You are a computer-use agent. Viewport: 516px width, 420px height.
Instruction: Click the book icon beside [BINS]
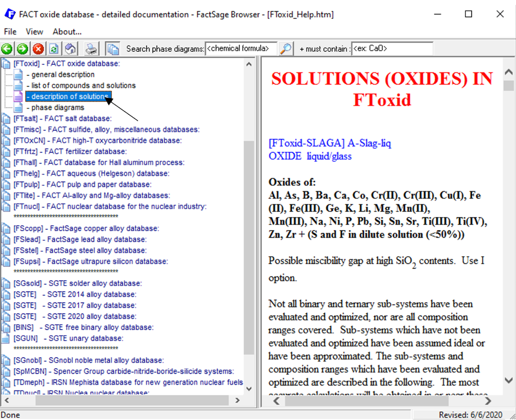(6, 327)
